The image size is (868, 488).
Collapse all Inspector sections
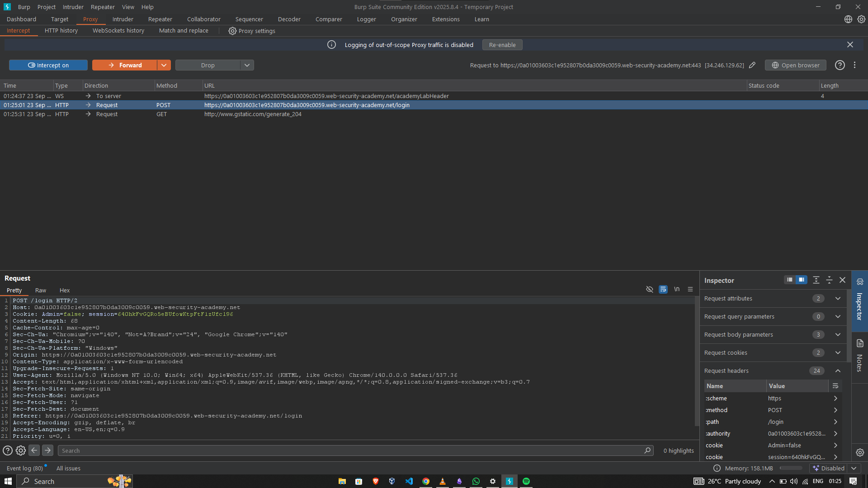click(x=829, y=280)
